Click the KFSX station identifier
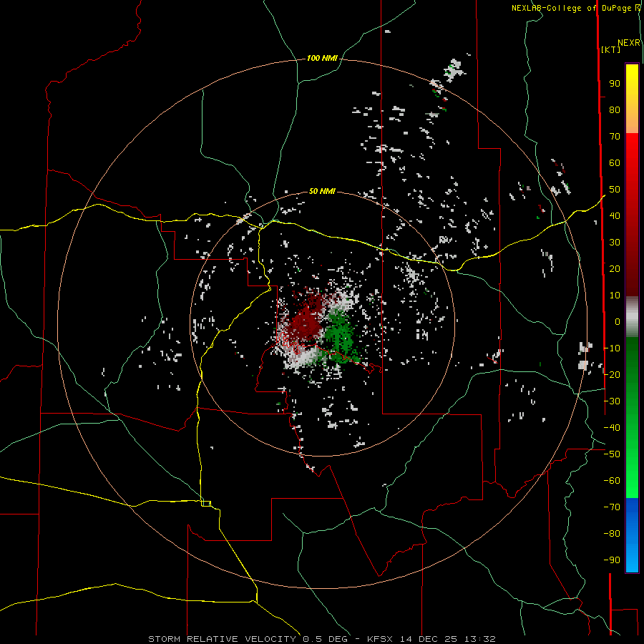This screenshot has height=644, width=644. 381,639
